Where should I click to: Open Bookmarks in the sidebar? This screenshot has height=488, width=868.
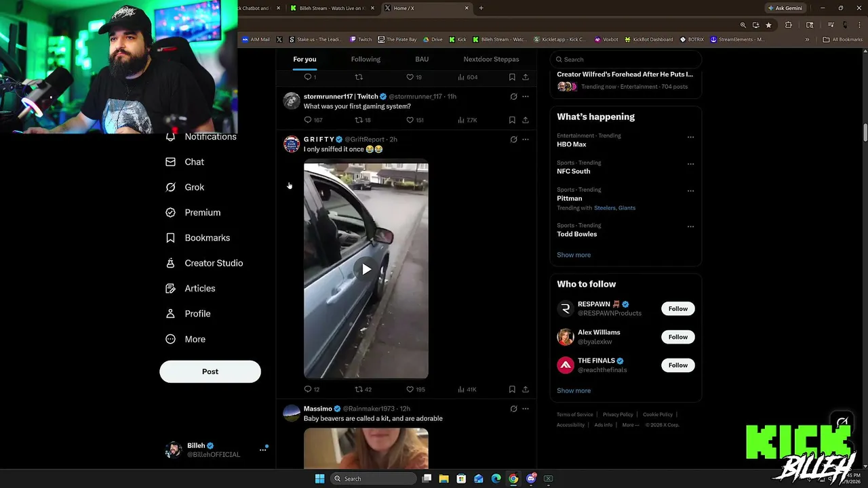coord(198,238)
